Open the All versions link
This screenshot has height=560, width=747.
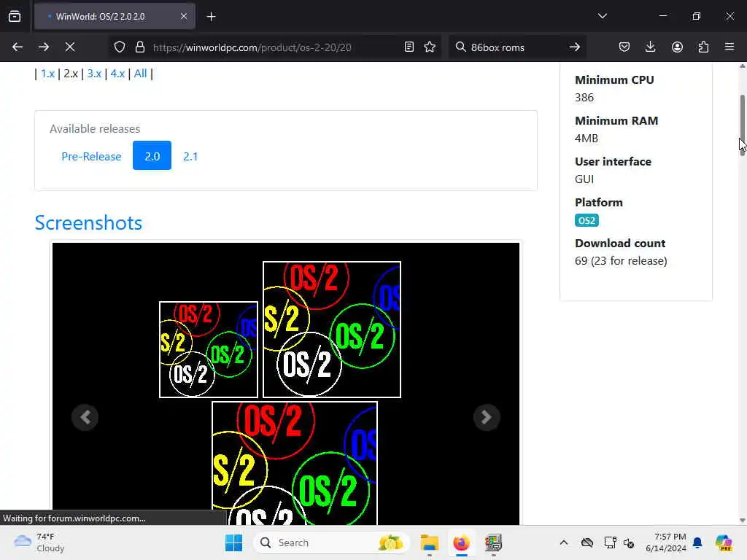pos(141,74)
